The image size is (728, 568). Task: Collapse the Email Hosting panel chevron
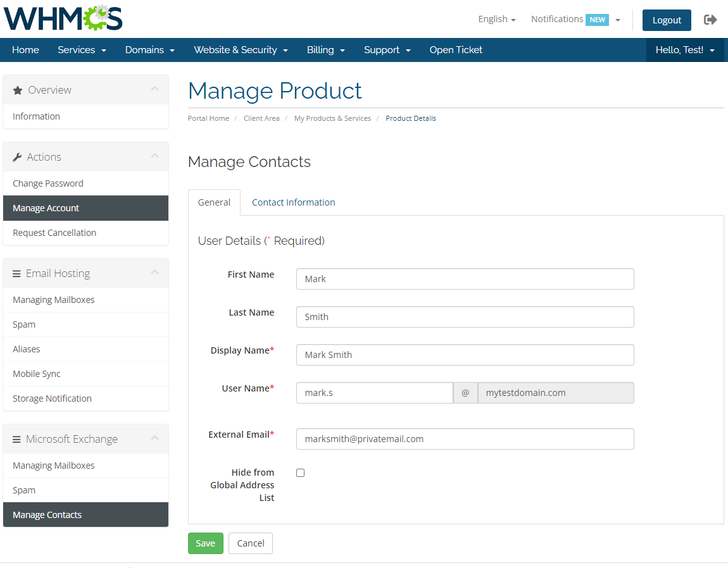click(x=154, y=273)
